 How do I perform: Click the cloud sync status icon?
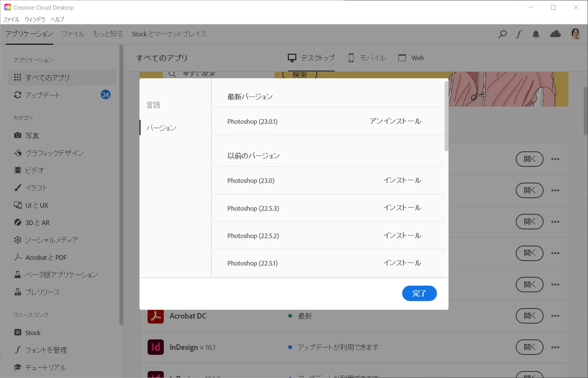click(556, 34)
